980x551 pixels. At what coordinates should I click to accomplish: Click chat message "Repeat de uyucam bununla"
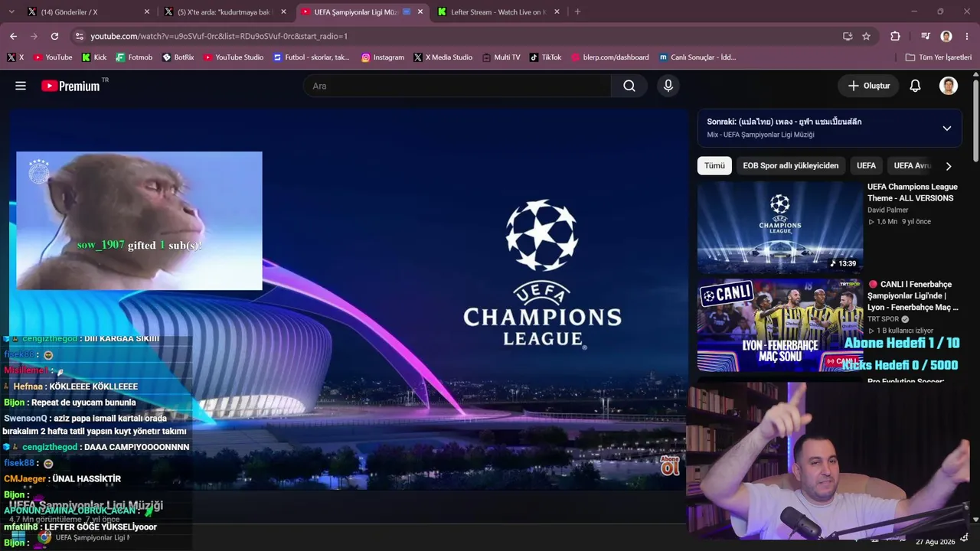(x=83, y=403)
